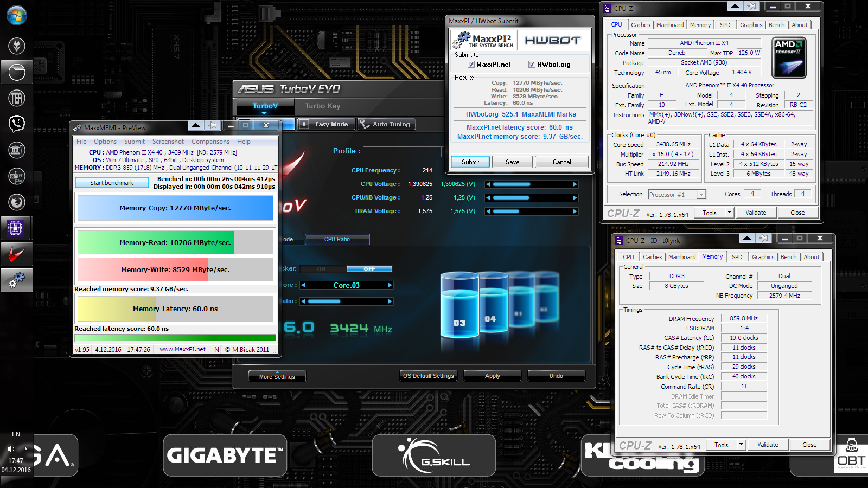
Task: Click the upper CPU-Z title bar icon
Action: coord(607,9)
